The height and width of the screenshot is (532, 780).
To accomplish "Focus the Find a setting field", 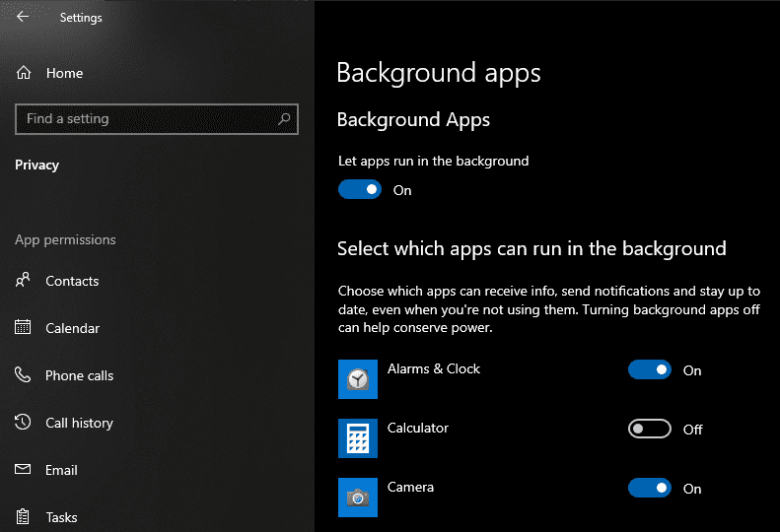I will pos(157,119).
